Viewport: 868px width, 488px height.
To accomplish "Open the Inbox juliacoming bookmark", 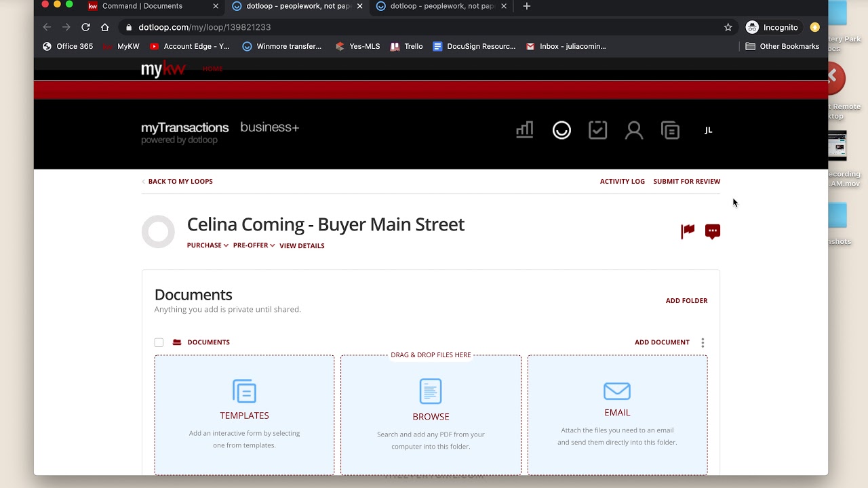I will click(566, 46).
